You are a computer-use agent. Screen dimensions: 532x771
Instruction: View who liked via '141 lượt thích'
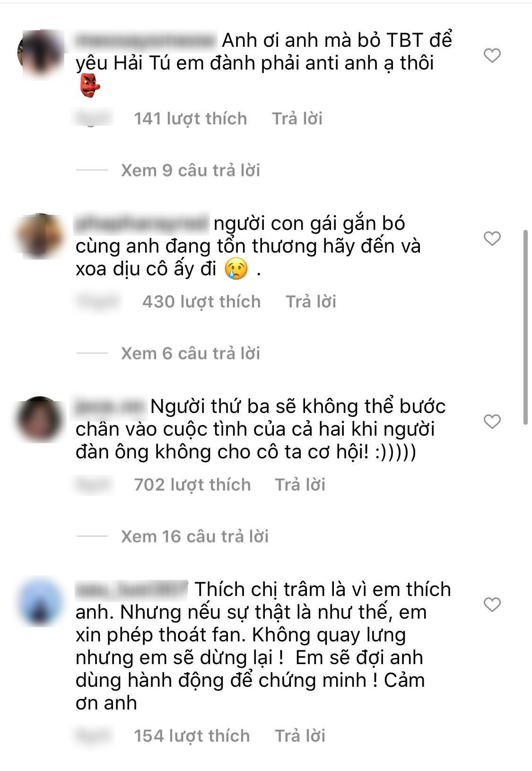point(191,119)
